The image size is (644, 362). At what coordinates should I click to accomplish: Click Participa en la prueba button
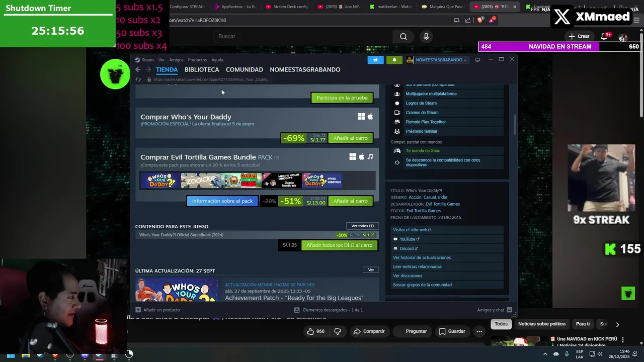[342, 98]
